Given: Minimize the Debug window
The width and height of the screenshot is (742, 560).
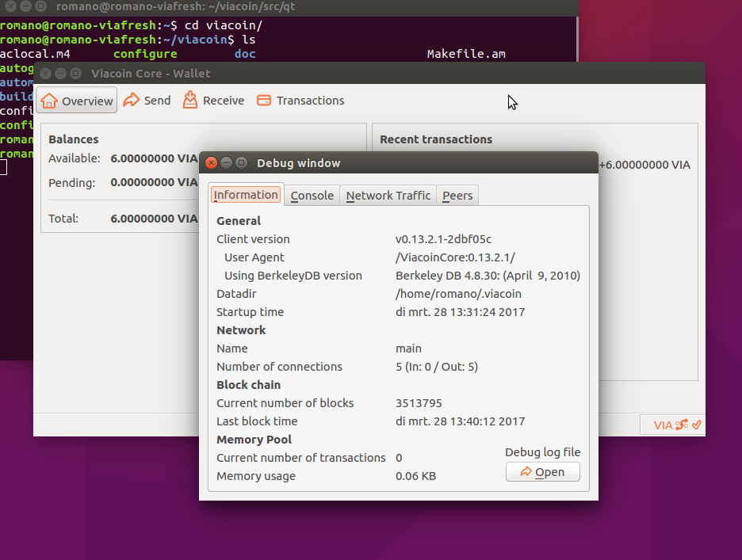Looking at the screenshot, I should (226, 162).
